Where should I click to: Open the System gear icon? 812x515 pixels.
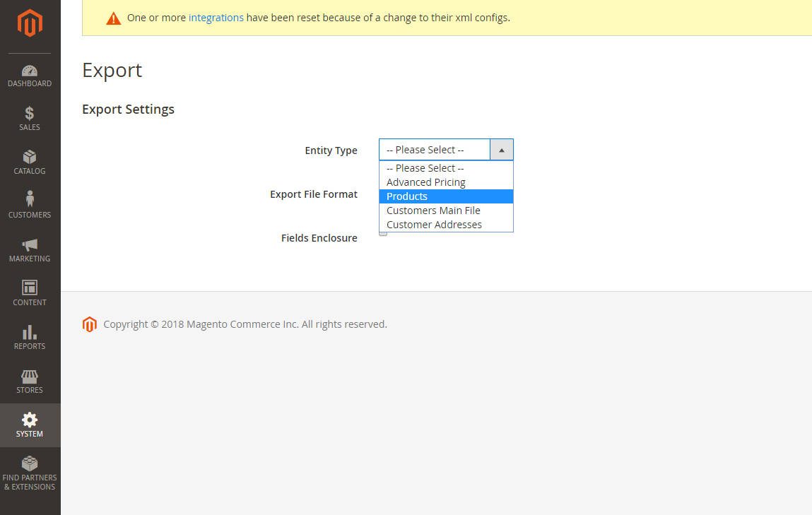click(x=30, y=419)
